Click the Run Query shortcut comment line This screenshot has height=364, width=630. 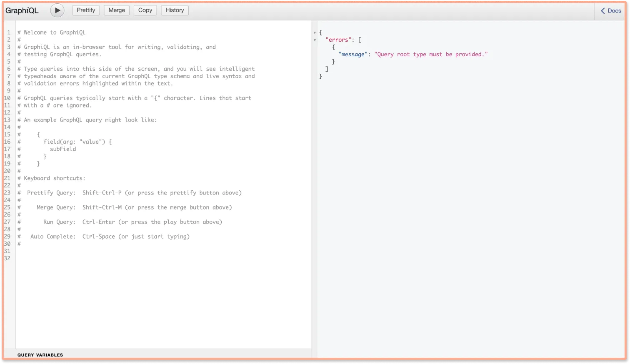pyautogui.click(x=120, y=222)
